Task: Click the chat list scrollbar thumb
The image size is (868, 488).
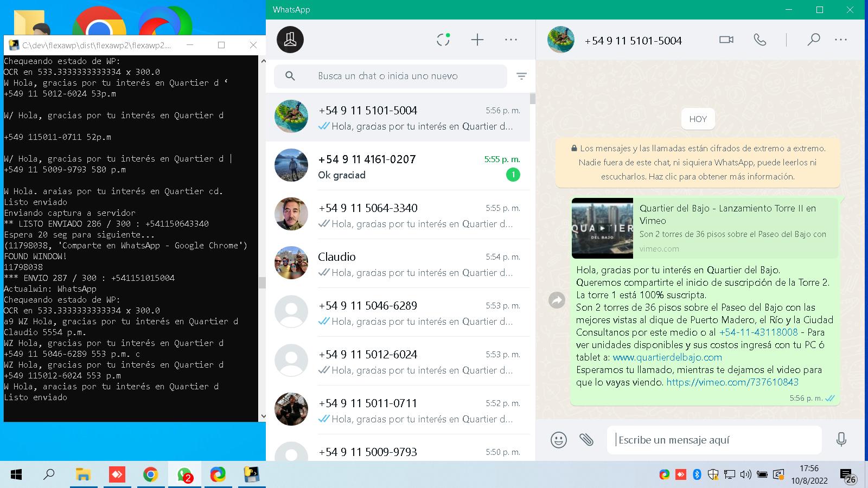Action: (x=533, y=99)
